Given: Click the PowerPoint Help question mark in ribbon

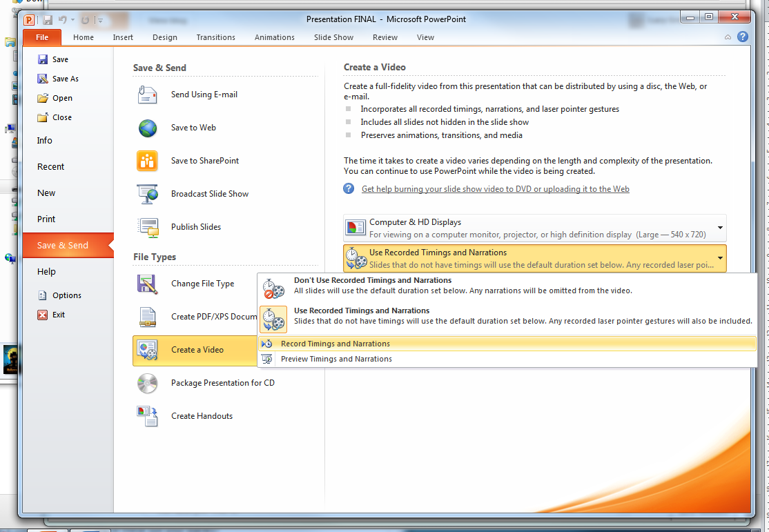Looking at the screenshot, I should pyautogui.click(x=743, y=37).
